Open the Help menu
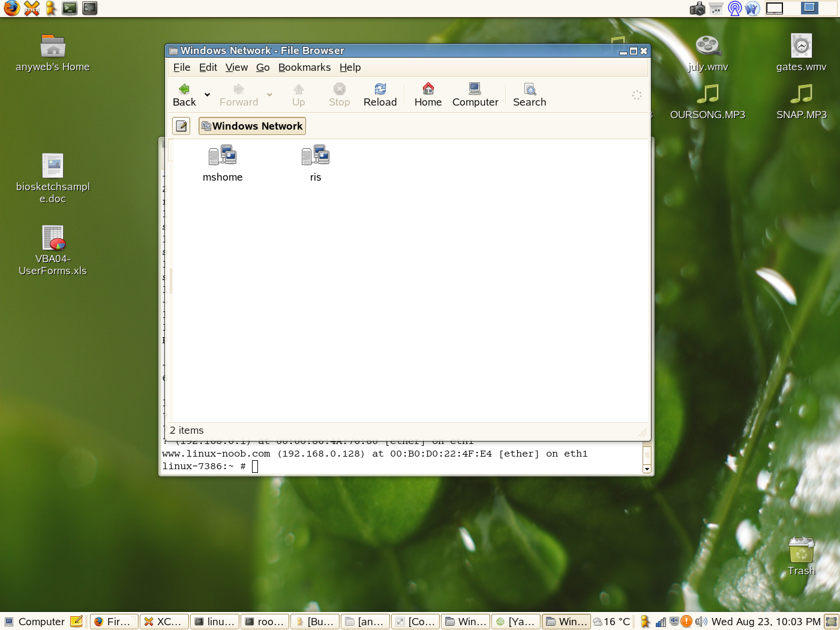This screenshot has width=840, height=630. click(350, 67)
